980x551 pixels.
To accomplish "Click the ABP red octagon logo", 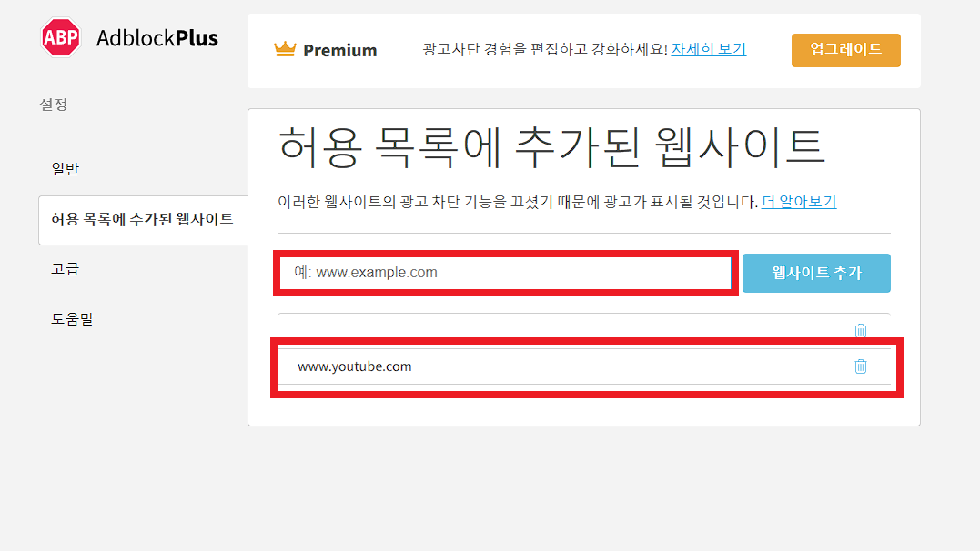I will pos(61,37).
